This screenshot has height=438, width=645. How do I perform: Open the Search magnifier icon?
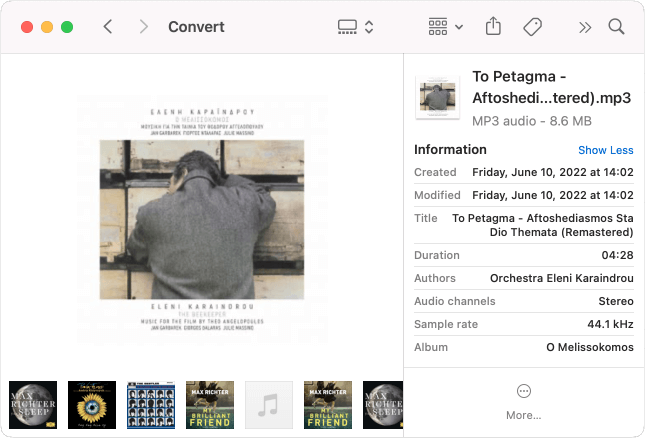coord(616,27)
